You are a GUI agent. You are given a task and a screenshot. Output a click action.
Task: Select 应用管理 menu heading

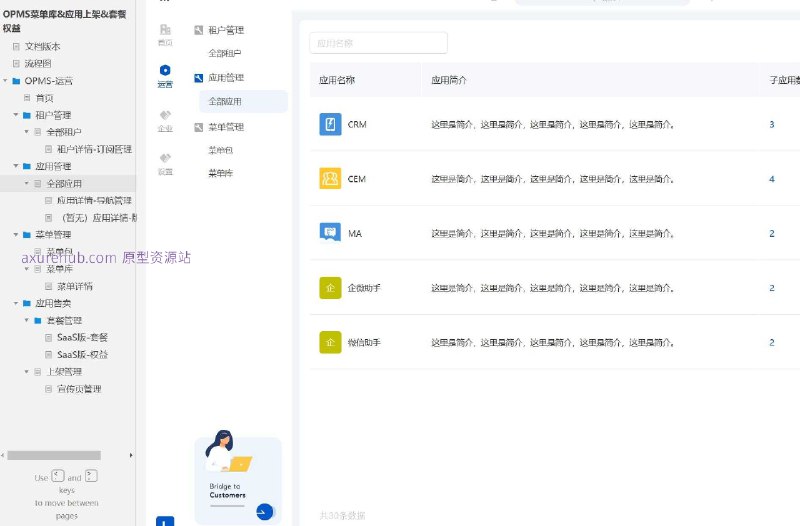[226, 78]
